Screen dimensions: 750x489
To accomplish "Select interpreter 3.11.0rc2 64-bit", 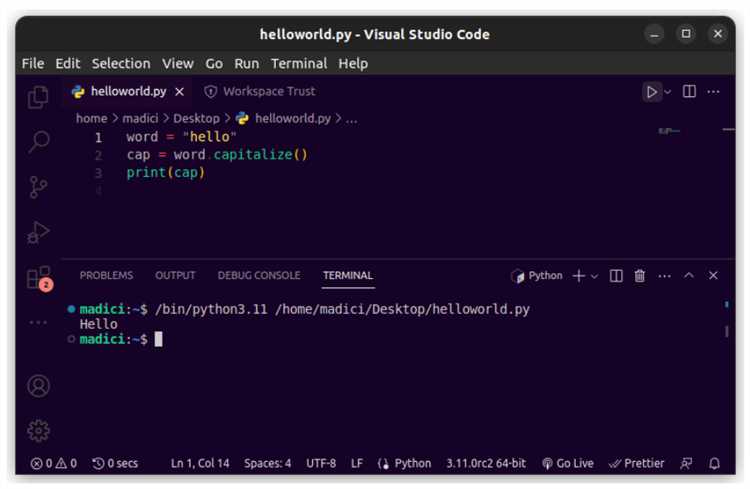I will tap(486, 463).
